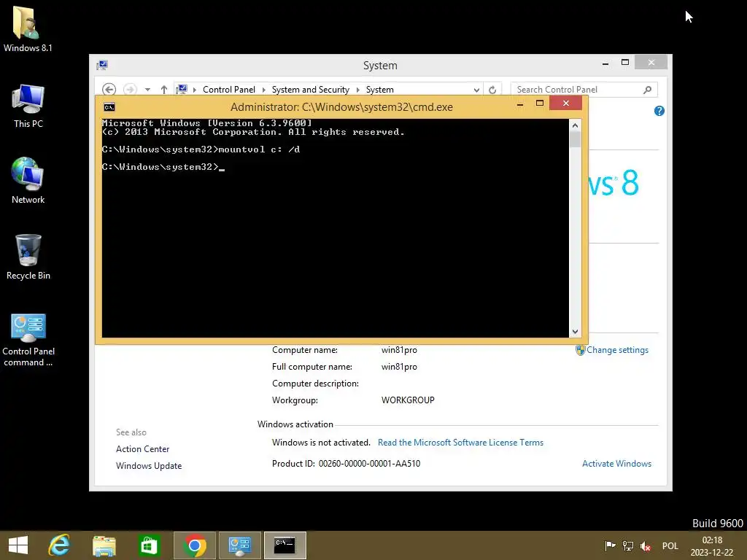
Task: Open cmd.exe system menu icon
Action: [109, 107]
